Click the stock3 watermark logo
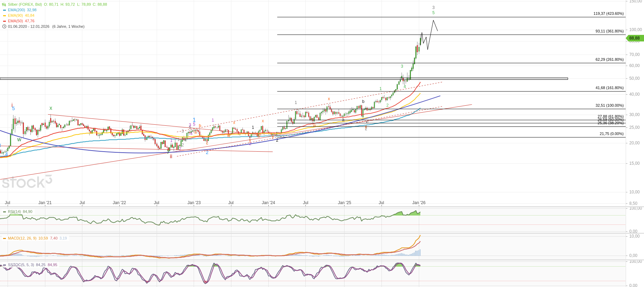Image resolution: width=644 pixels, height=287 pixels. (27, 182)
